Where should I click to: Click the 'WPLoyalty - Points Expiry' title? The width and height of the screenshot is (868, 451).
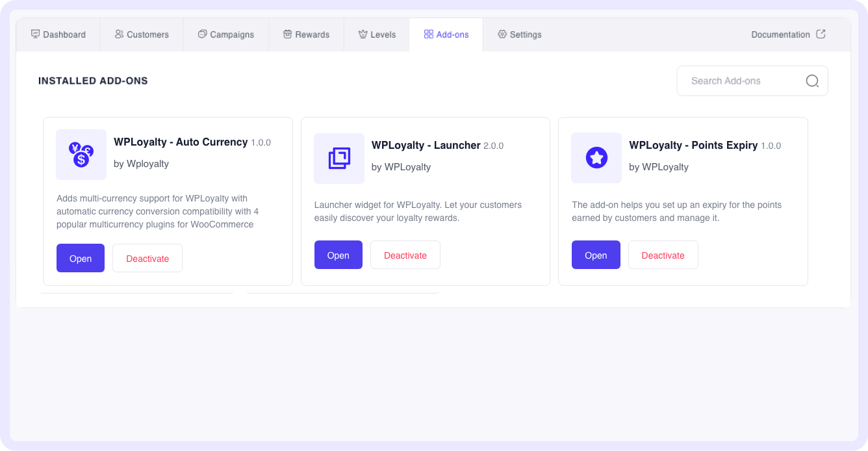point(693,145)
